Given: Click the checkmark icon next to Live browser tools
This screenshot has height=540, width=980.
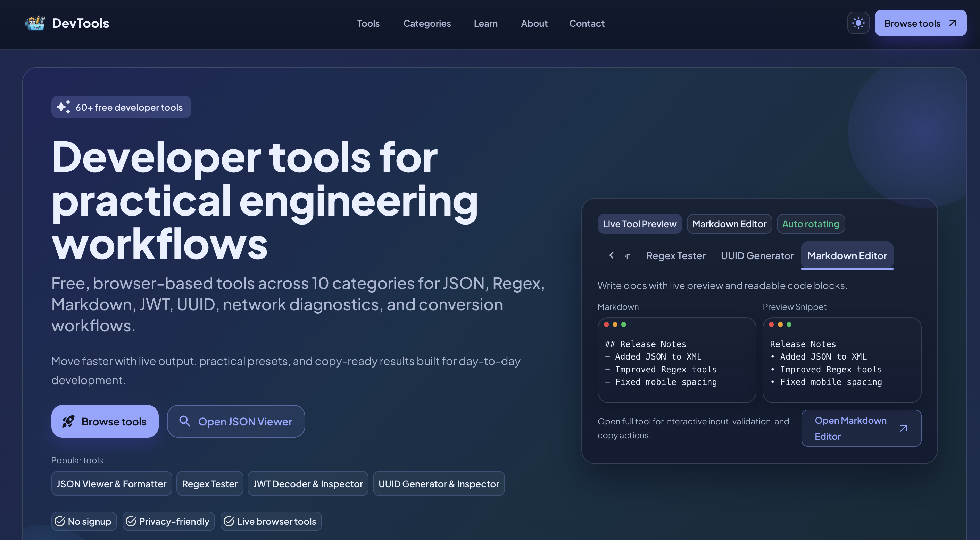Looking at the screenshot, I should pyautogui.click(x=229, y=521).
